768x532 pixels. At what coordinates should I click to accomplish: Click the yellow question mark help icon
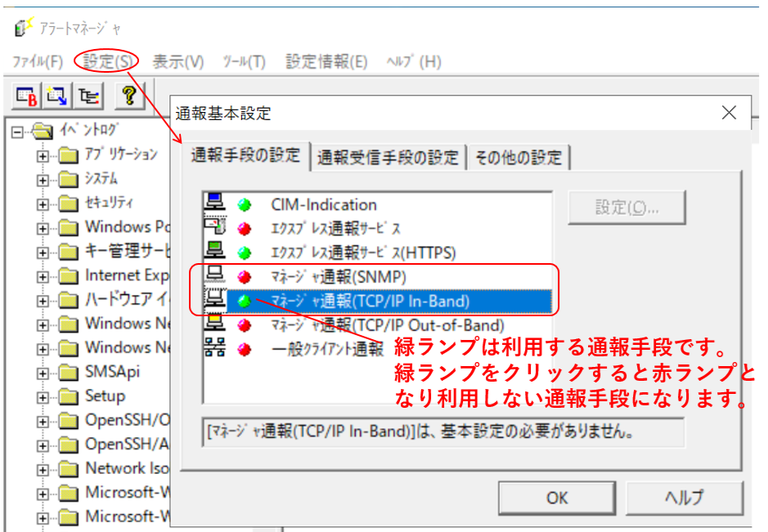click(x=128, y=96)
